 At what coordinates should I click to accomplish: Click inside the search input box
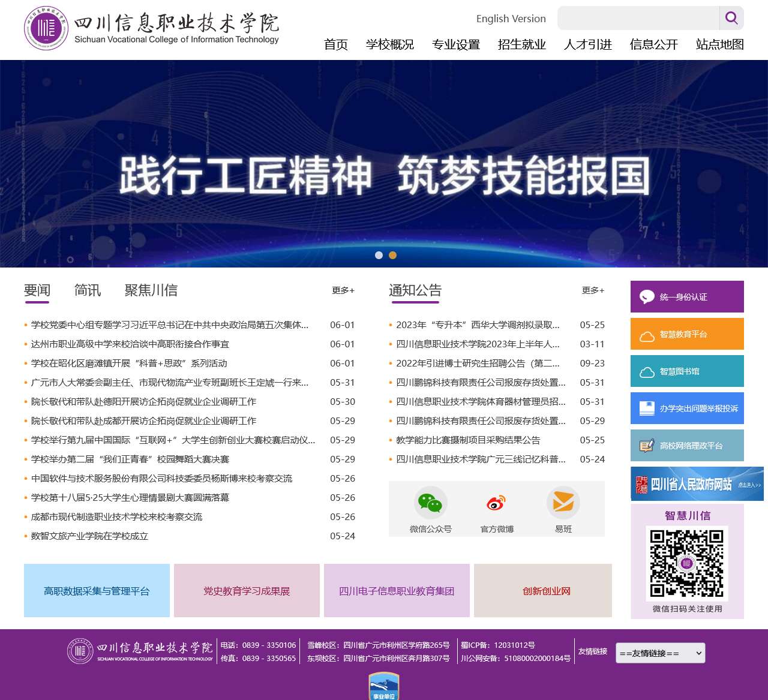tap(638, 19)
